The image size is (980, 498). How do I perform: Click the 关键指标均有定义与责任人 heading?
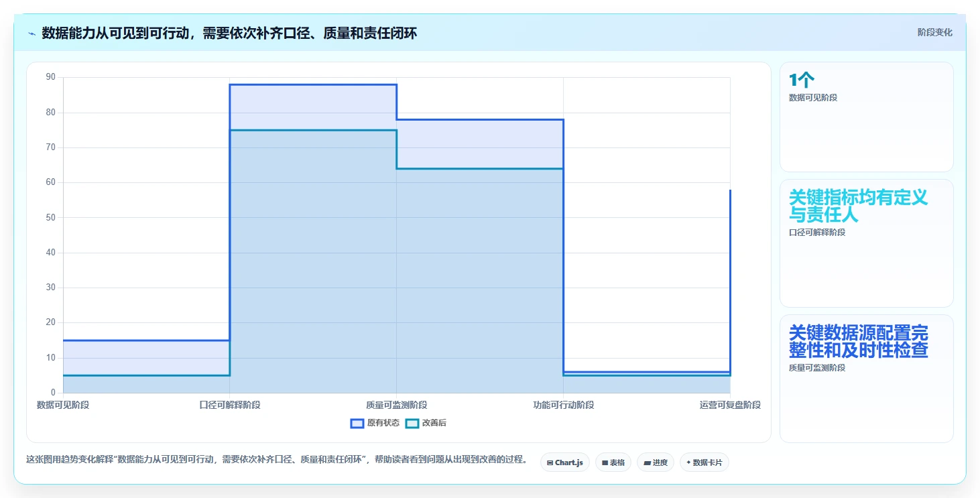coord(858,206)
